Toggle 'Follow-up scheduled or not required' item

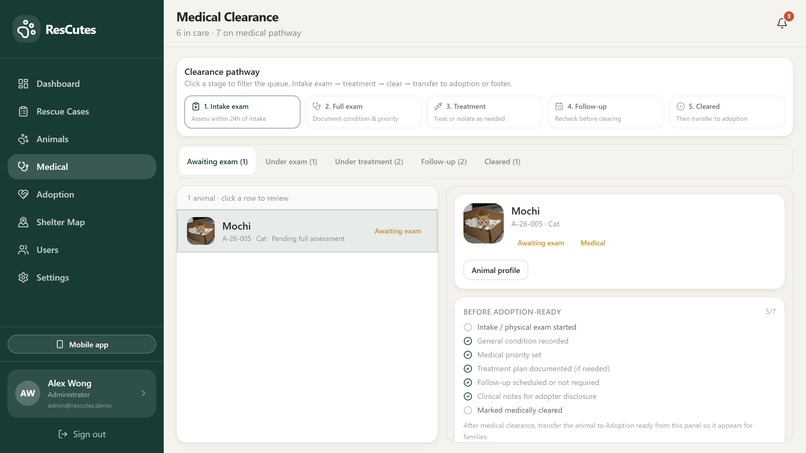click(468, 383)
